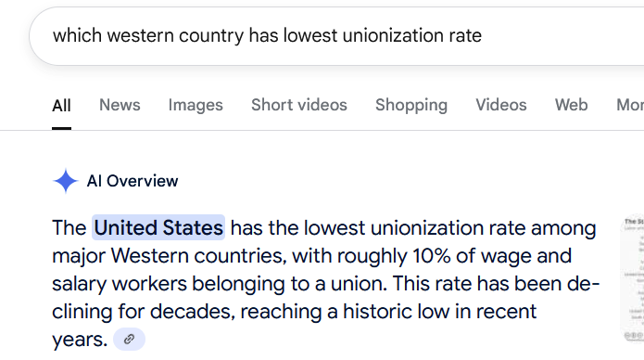The image size is (644, 360).
Task: Click the license icons on the chart thumbnail
Action: tap(634, 336)
